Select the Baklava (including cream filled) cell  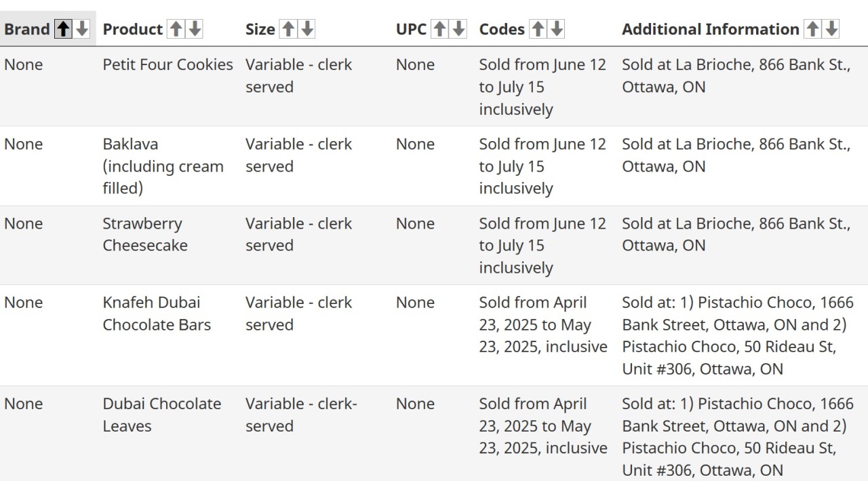click(163, 166)
